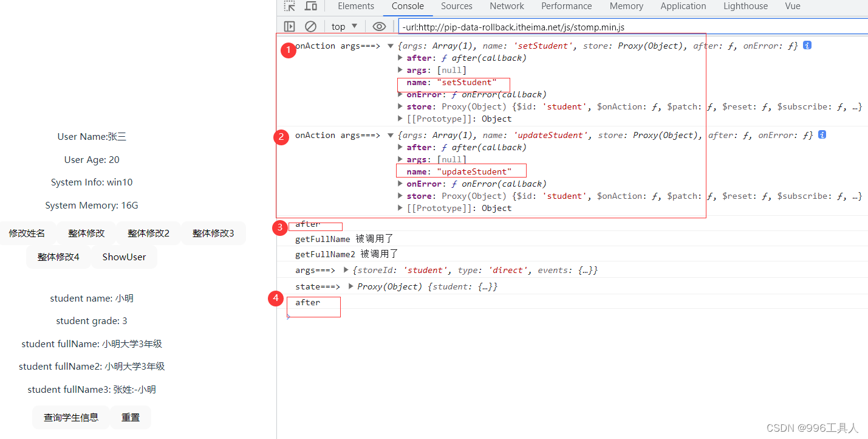Click the 重置 button
This screenshot has width=868, height=439.
click(x=131, y=417)
